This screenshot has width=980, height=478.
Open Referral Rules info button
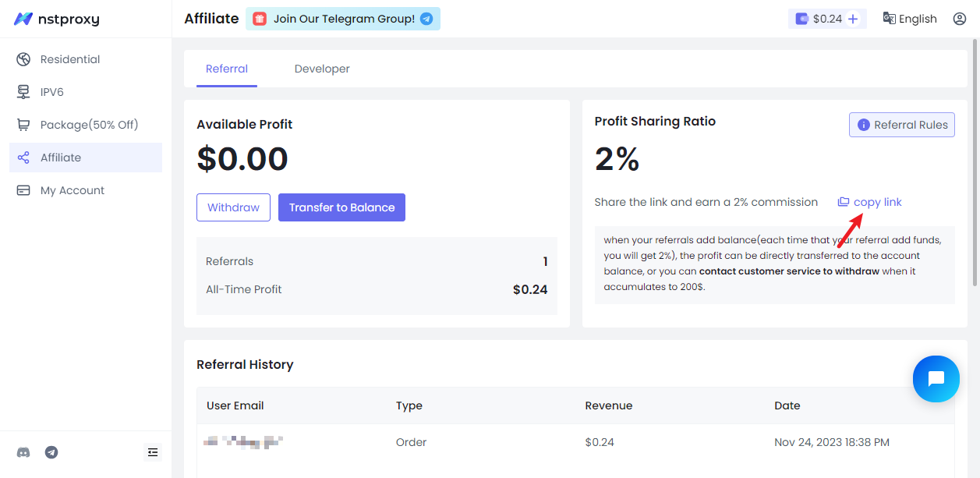coord(901,125)
